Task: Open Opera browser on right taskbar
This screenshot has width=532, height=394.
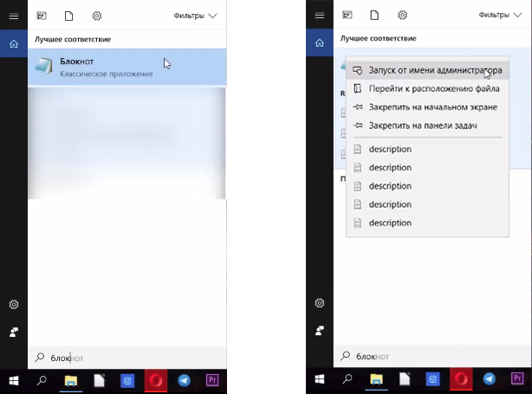Action: click(461, 379)
